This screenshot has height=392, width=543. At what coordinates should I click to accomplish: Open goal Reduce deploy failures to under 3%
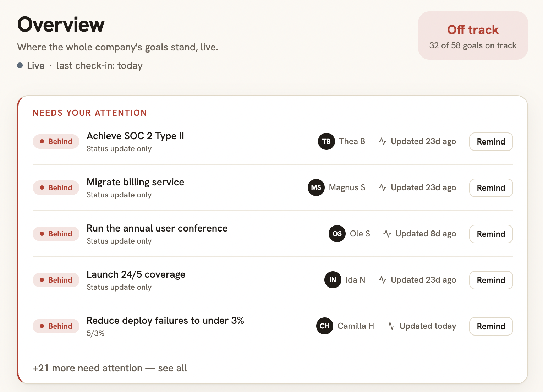coord(165,321)
